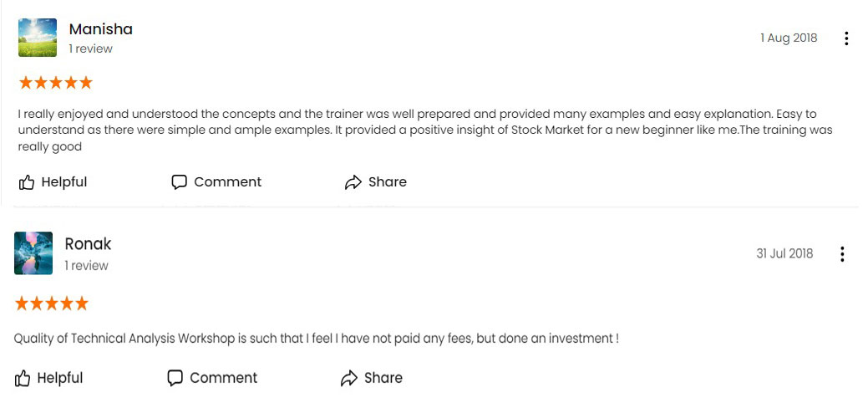Click the 1 review count under Ronak

[86, 266]
